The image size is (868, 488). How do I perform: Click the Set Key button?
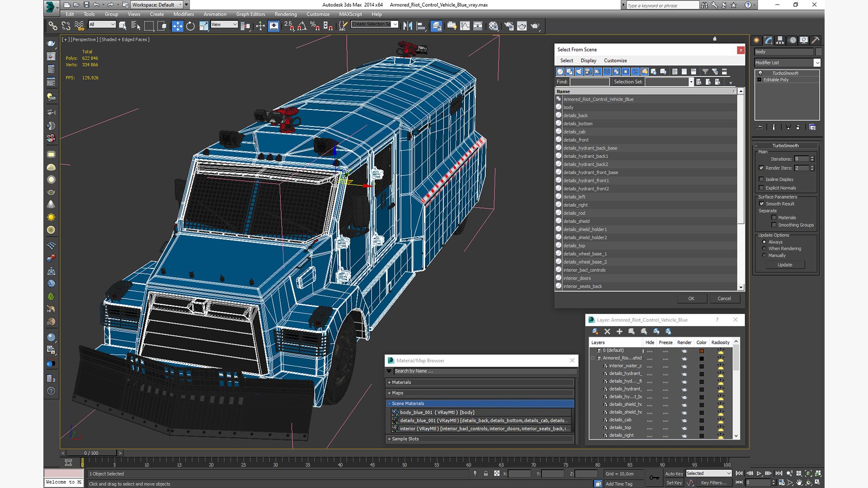point(674,483)
